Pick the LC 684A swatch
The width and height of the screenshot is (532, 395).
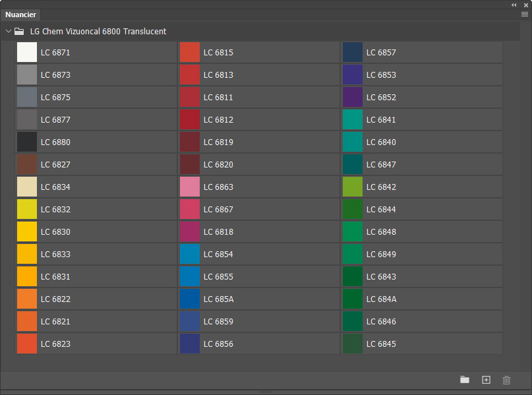(x=353, y=299)
